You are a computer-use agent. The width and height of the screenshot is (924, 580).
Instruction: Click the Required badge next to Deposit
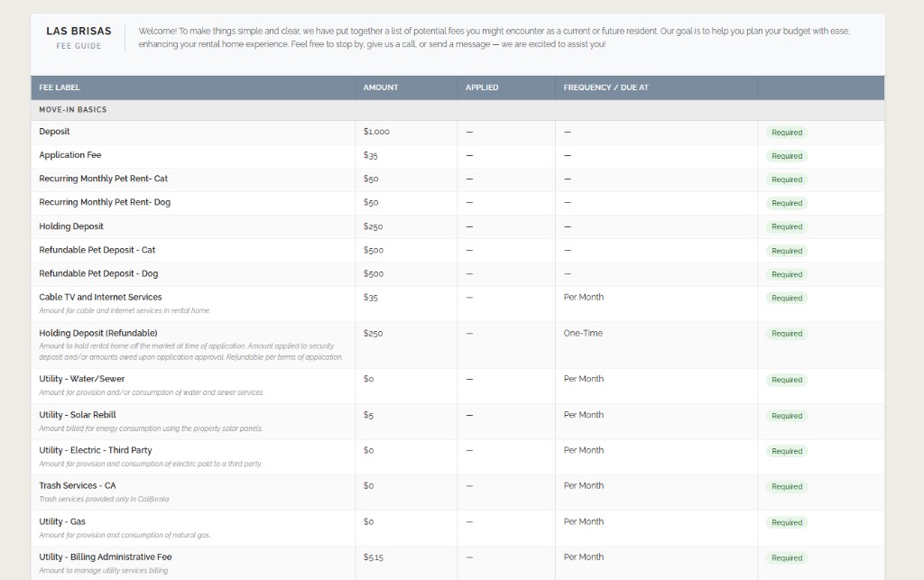(786, 133)
